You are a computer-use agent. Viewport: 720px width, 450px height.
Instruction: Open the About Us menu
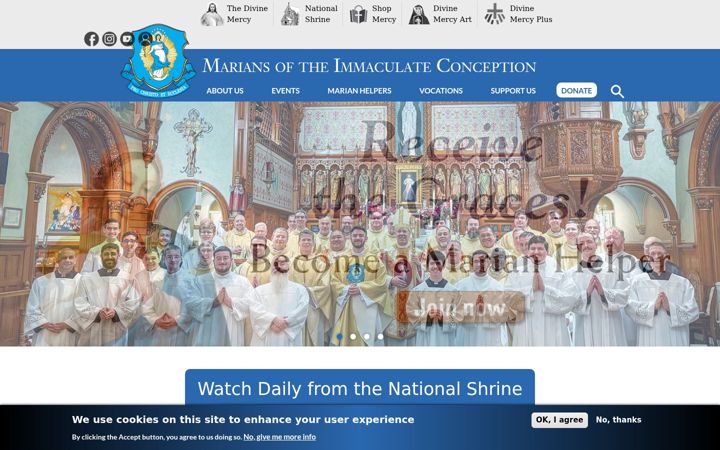(225, 91)
